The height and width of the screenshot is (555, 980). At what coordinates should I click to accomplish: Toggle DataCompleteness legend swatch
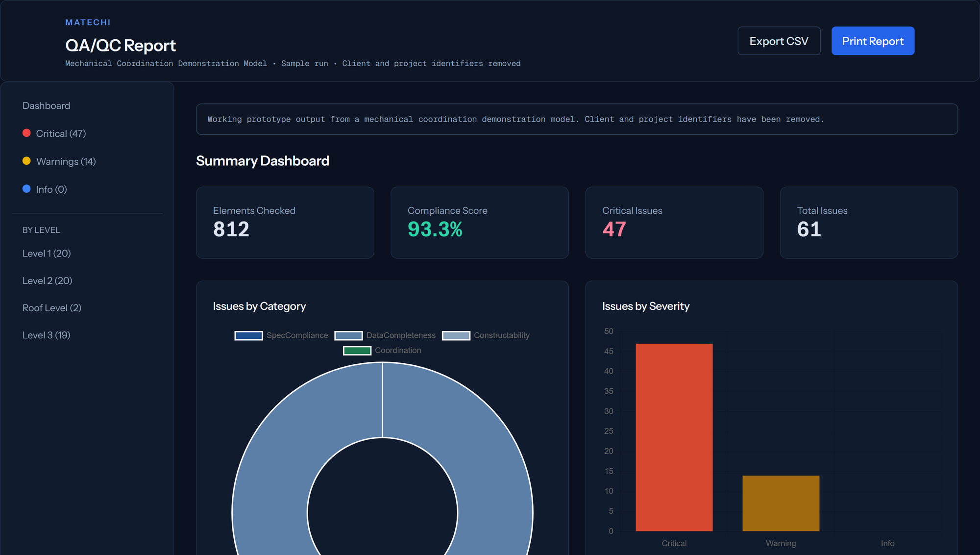pyautogui.click(x=348, y=335)
